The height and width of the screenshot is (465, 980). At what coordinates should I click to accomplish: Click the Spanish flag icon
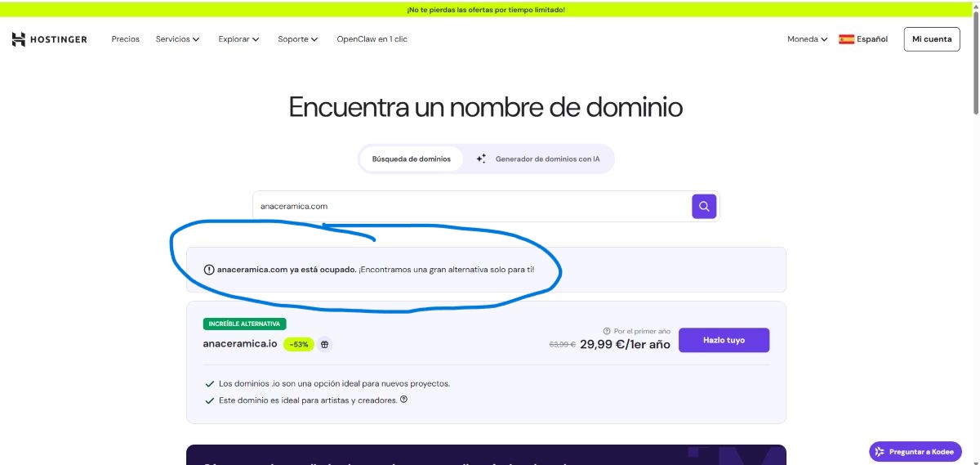coord(846,39)
